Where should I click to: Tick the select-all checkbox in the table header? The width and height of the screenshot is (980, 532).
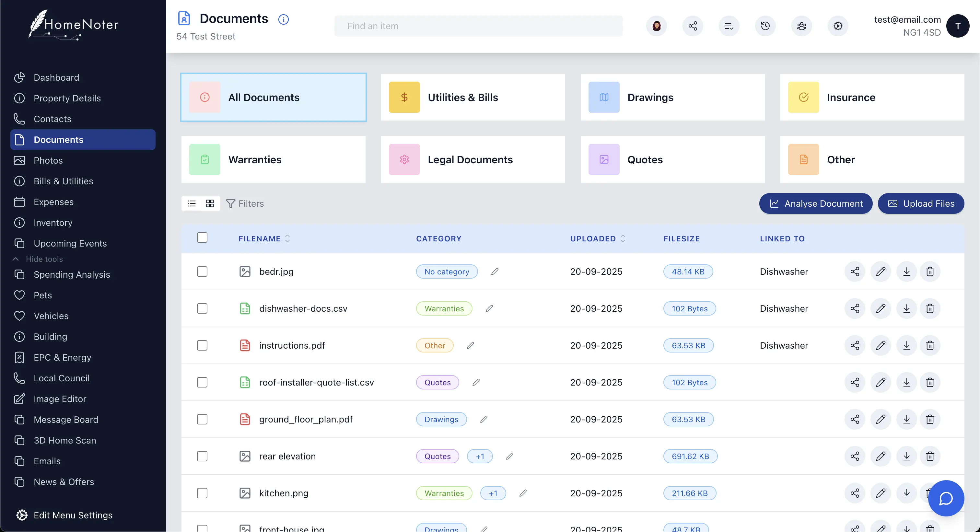[x=202, y=237]
